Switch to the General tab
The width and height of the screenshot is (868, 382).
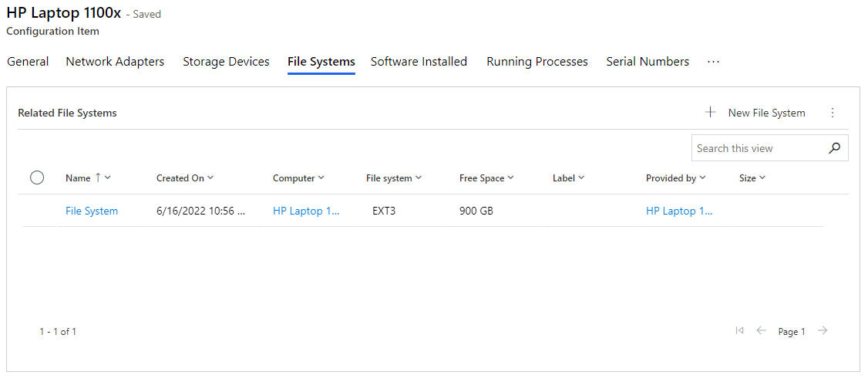point(28,62)
